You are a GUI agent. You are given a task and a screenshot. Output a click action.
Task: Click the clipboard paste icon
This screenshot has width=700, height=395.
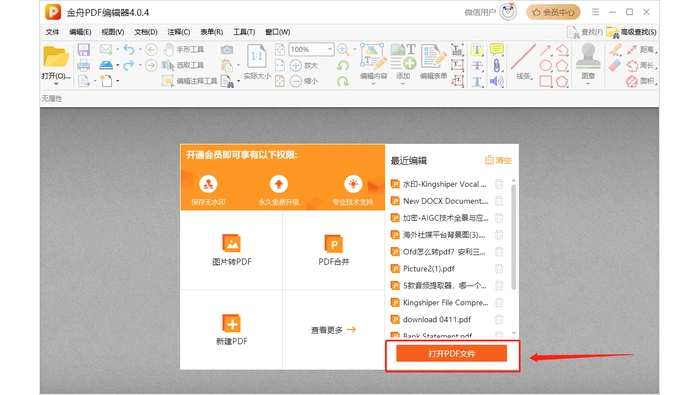click(227, 66)
